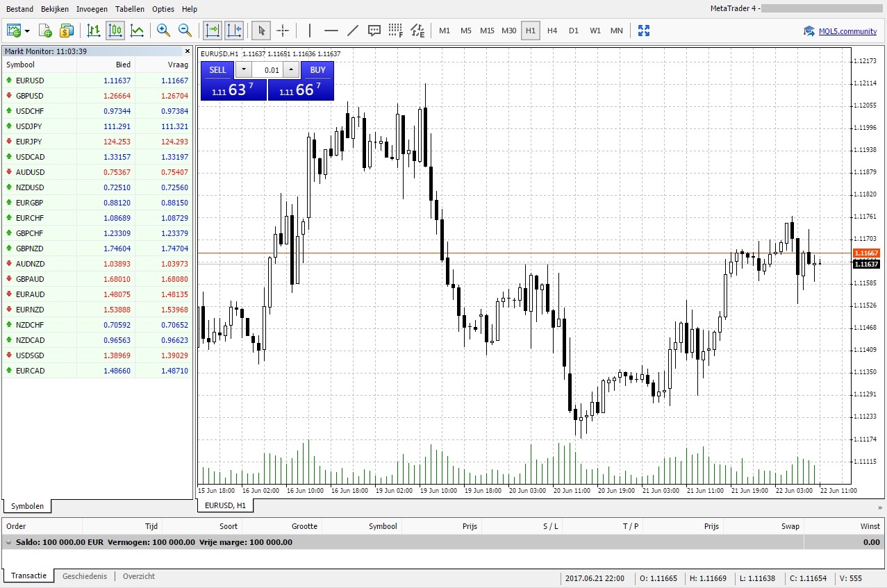
Task: Collapse the Saldo account summary row
Action: click(9, 542)
